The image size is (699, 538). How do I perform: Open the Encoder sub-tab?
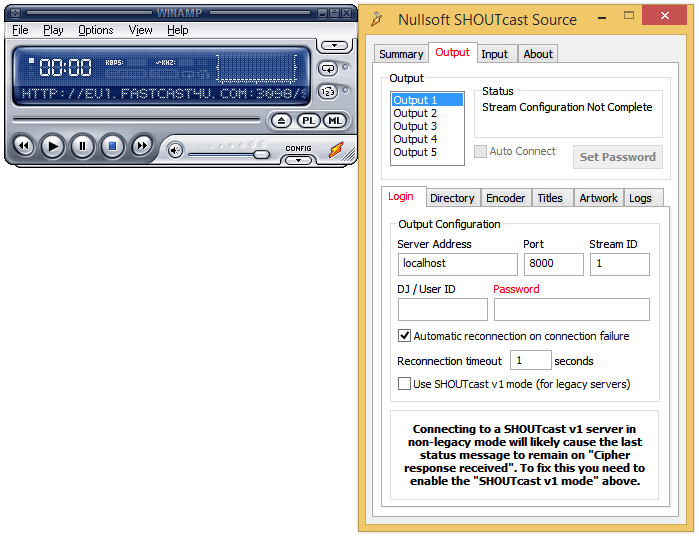(506, 198)
